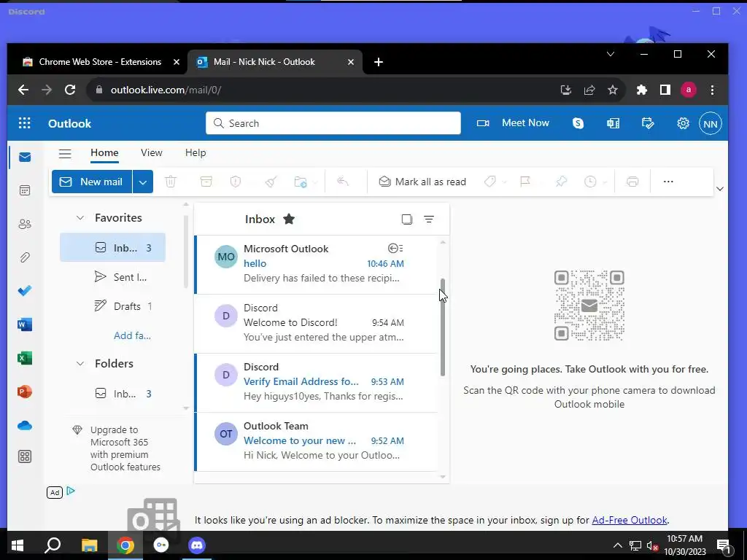Click the Outlook Search box
747x560 pixels.
(333, 123)
